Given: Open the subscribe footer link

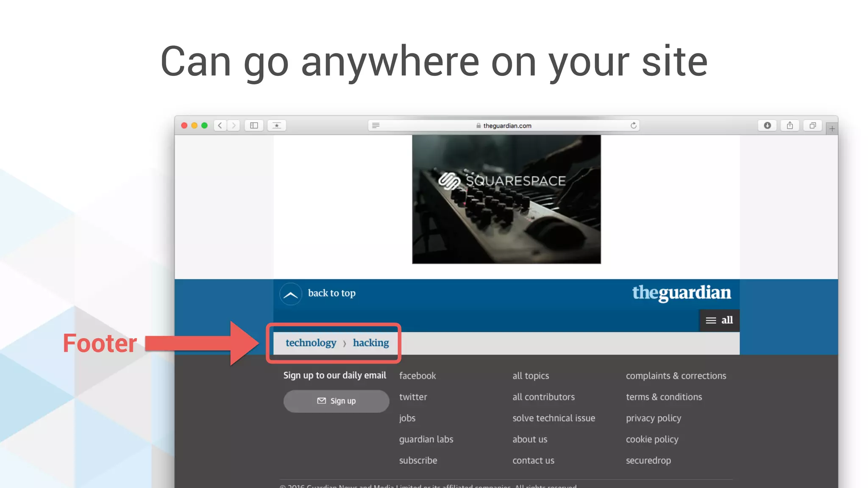Looking at the screenshot, I should click(x=418, y=460).
